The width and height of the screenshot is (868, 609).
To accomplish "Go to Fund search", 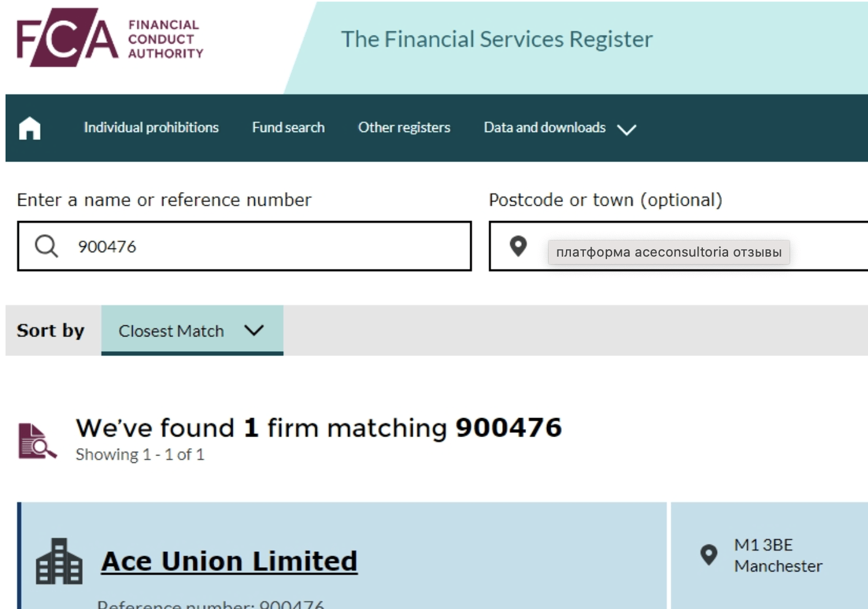I will click(x=288, y=128).
